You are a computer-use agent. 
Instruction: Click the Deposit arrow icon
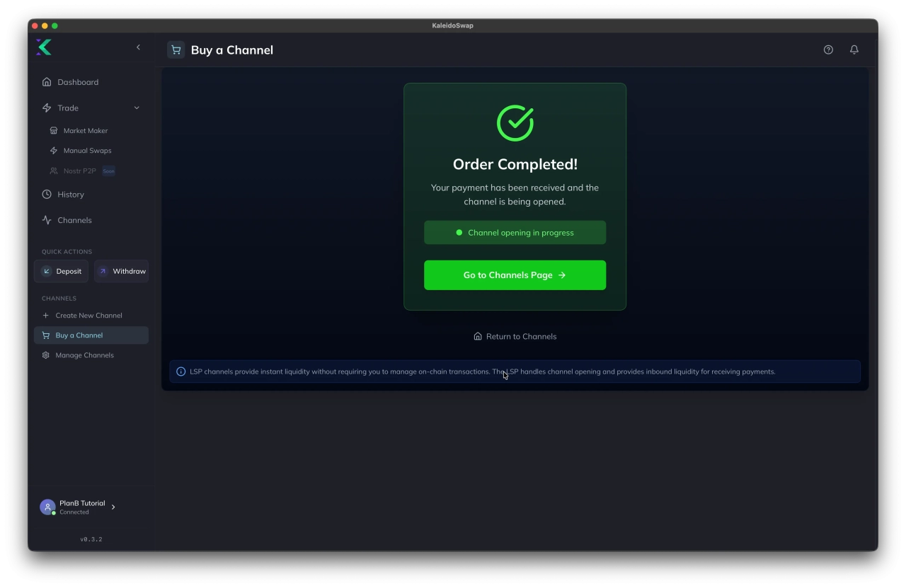[x=47, y=271]
